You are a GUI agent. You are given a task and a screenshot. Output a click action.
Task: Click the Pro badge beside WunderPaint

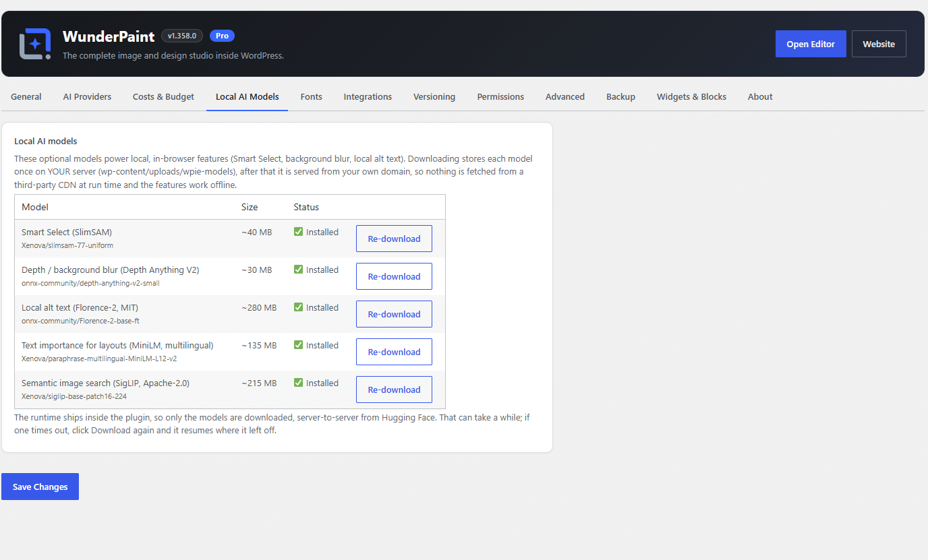tap(222, 36)
